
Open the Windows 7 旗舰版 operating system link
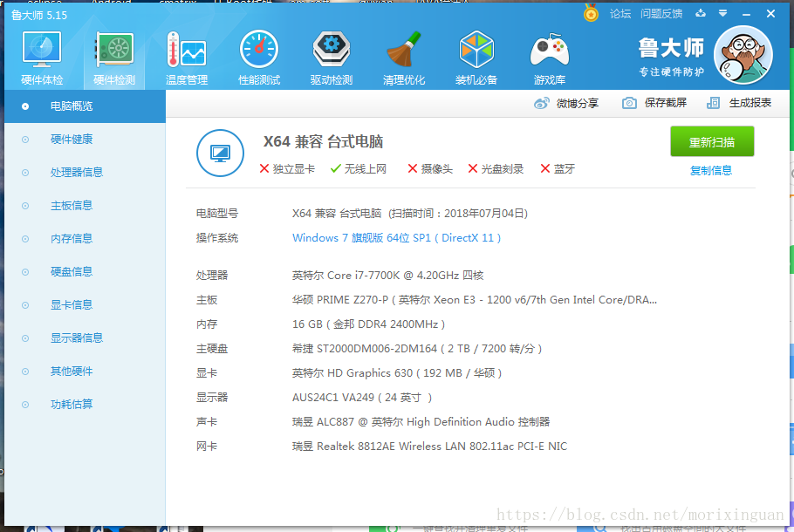coord(396,238)
